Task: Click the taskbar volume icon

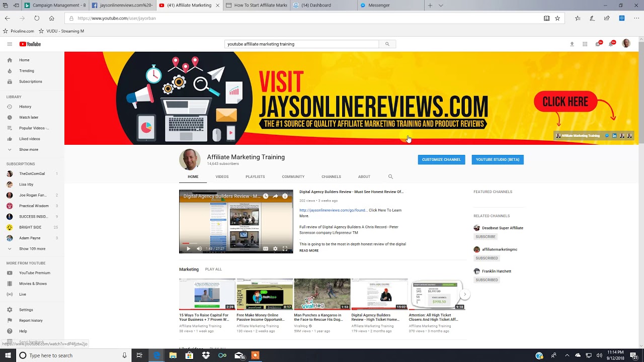Action: click(599, 355)
